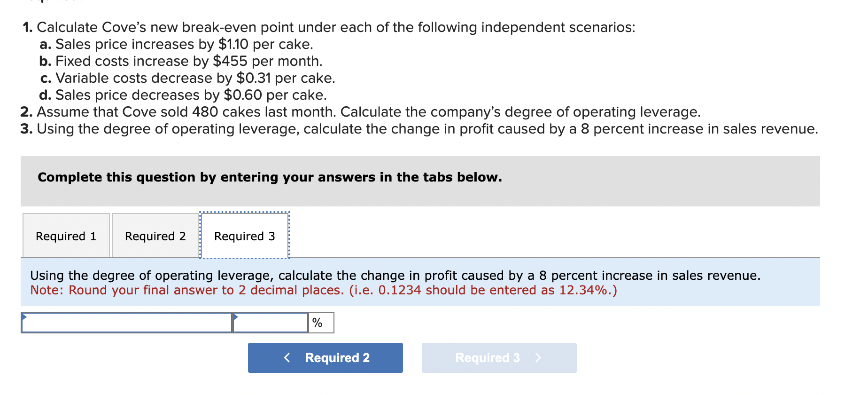Click the grayed-out Required 3 navigation button
This screenshot has height=395, width=868.
click(499, 358)
